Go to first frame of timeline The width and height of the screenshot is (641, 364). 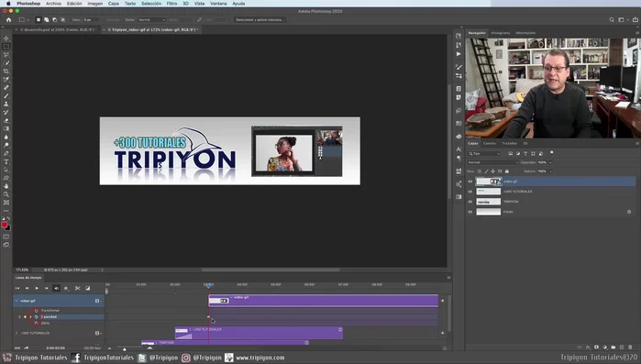(17, 289)
